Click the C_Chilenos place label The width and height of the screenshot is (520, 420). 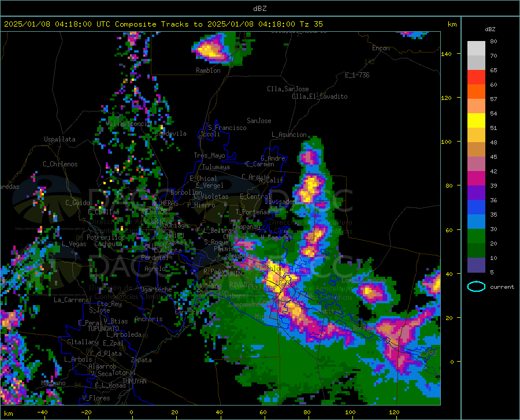click(x=60, y=164)
